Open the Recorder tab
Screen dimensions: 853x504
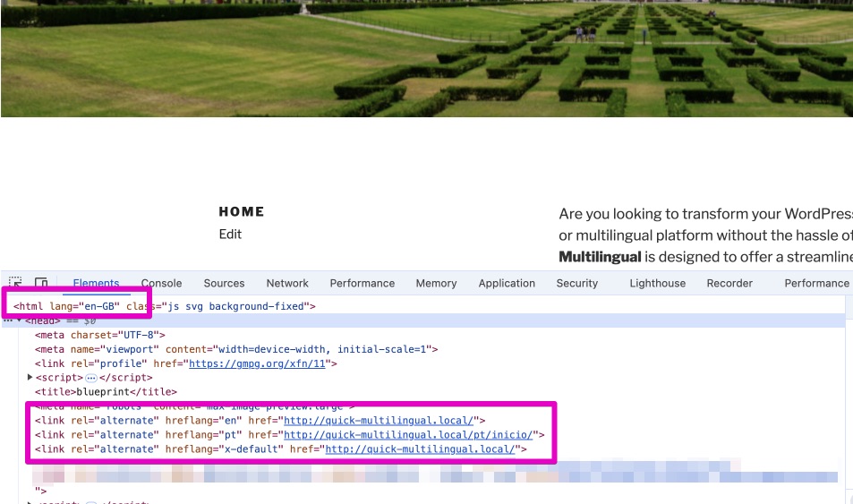[x=729, y=283]
